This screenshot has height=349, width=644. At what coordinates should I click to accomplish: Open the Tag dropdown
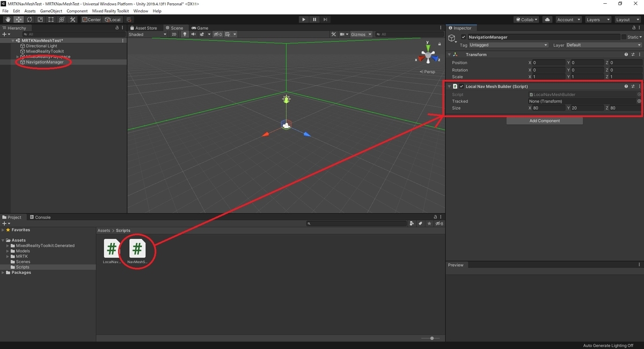(508, 45)
